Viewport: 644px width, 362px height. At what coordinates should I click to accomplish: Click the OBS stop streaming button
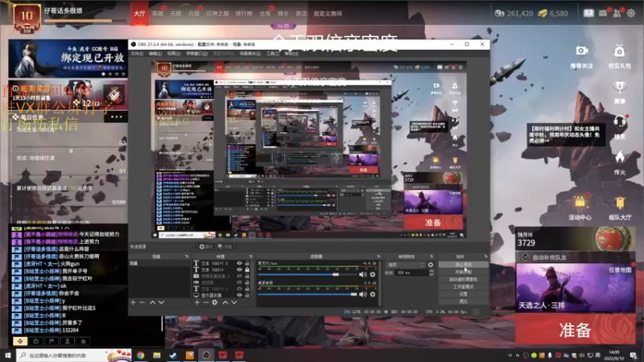(x=464, y=265)
